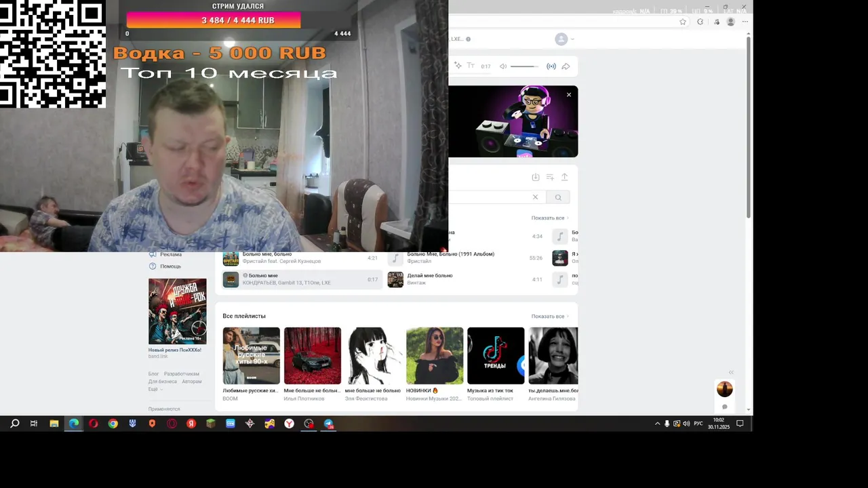Play 'Больно мне, больно' by Фристайл feat. Сергей Кузнецов

[x=302, y=258]
